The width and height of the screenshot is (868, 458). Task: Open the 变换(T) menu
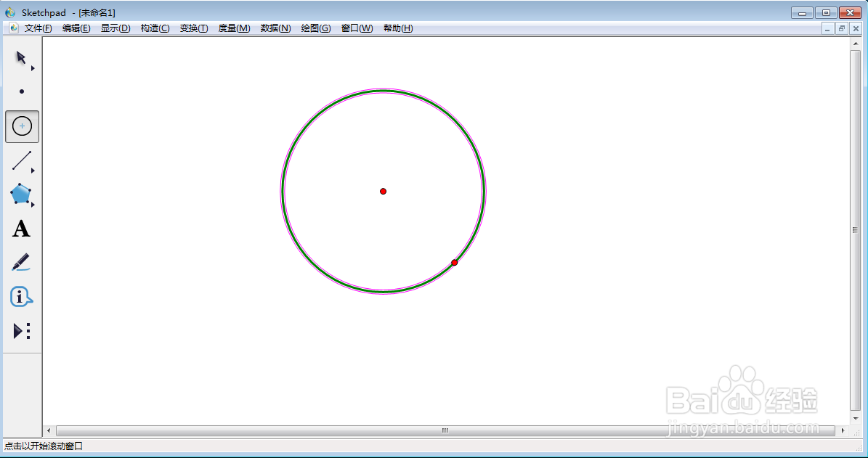click(194, 28)
